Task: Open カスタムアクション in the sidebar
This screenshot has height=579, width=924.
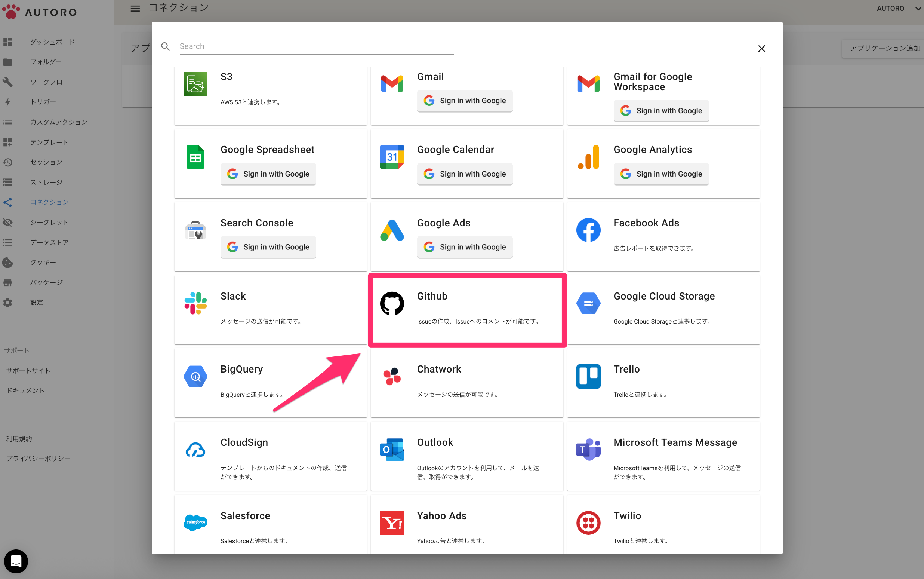Action: point(59,122)
